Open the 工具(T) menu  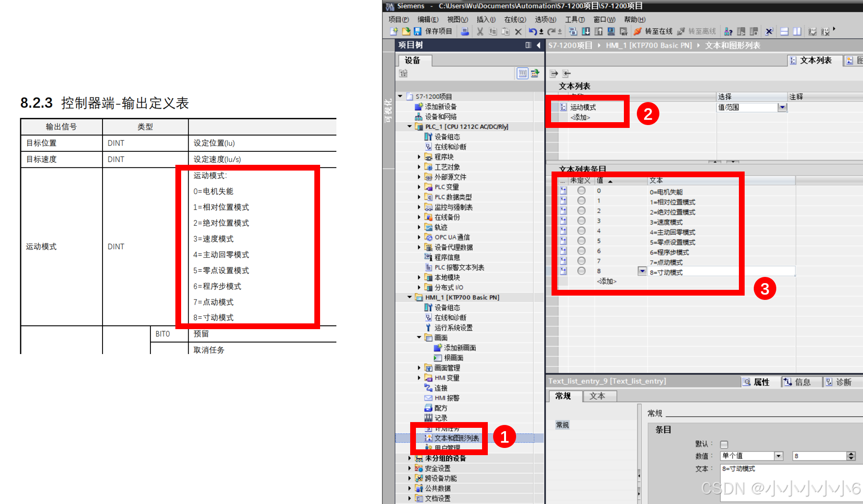point(575,20)
